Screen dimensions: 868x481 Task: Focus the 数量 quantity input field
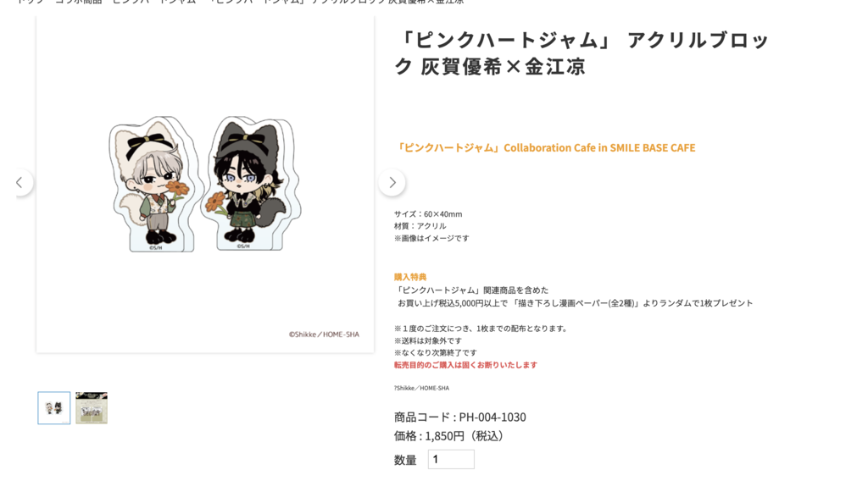click(451, 460)
